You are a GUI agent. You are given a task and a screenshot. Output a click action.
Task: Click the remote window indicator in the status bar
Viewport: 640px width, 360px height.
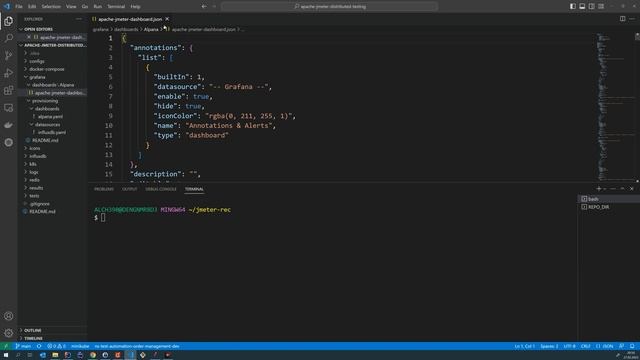click(x=6, y=346)
